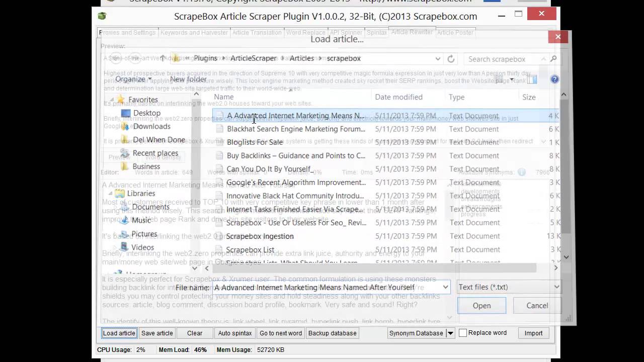Switch to the Proxies and Settings tab
This screenshot has width=644, height=362.
pos(128,33)
